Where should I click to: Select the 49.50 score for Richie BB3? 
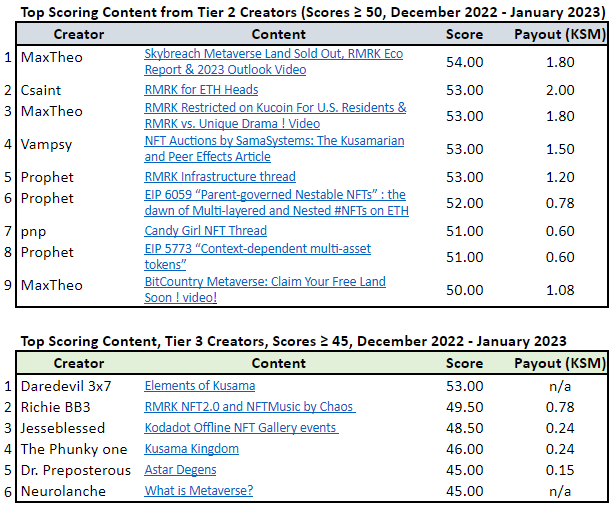(x=465, y=407)
